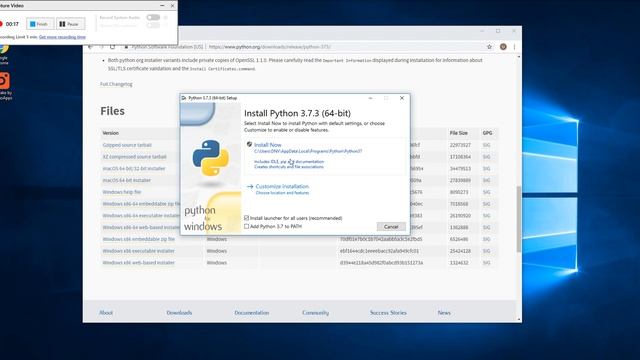Download macOS 64-bit/32-bit installer
The height and width of the screenshot is (360, 640).
tap(134, 169)
